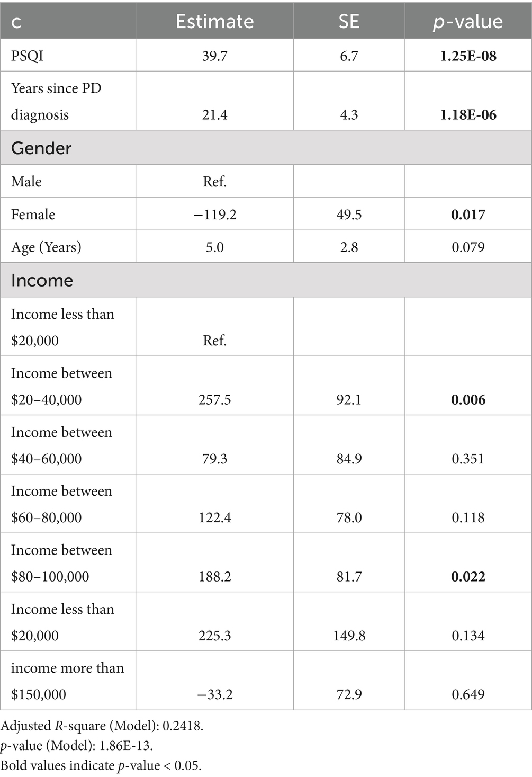Viewport: 532px width, 777px height.
Task: Click the PSQI row label
Action: click(28, 56)
